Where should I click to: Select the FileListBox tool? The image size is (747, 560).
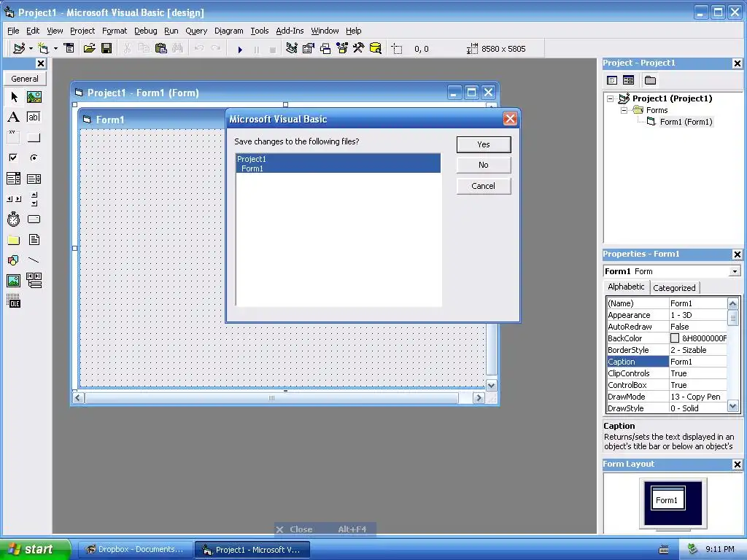click(34, 240)
